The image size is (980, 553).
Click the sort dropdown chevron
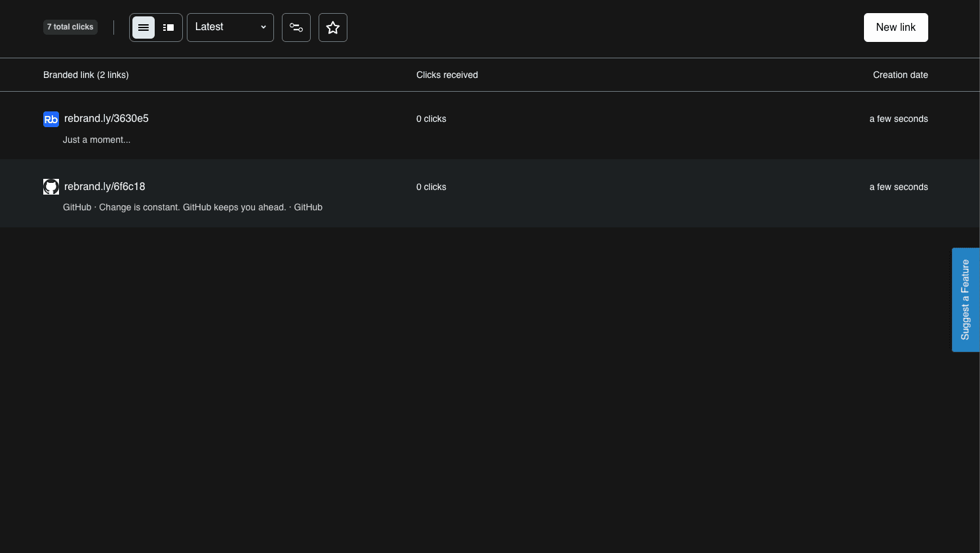[x=263, y=28]
